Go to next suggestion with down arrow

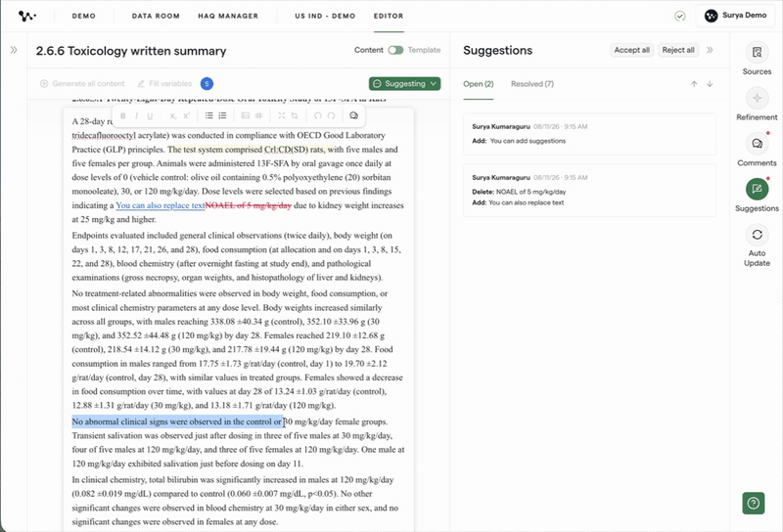click(710, 84)
